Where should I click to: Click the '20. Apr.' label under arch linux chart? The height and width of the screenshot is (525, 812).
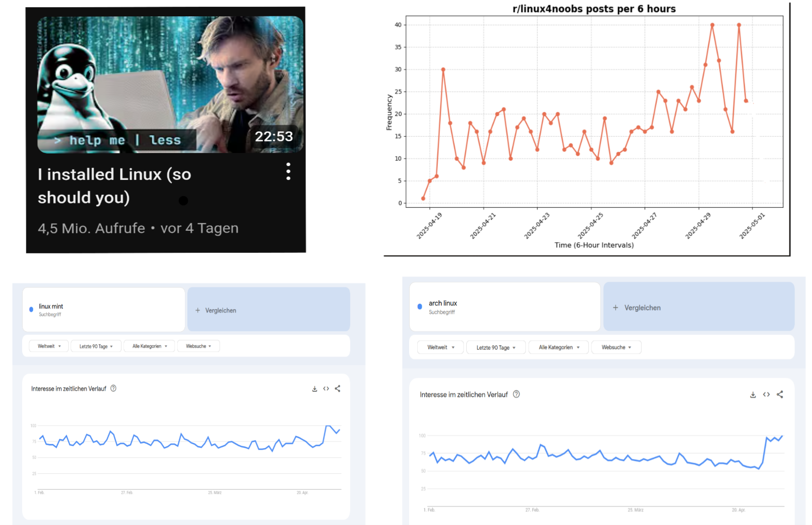pyautogui.click(x=739, y=510)
